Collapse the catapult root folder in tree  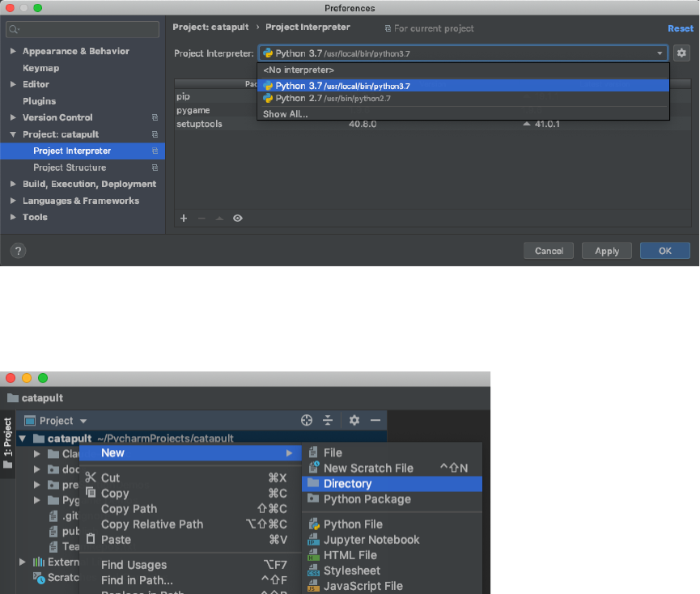click(23, 439)
